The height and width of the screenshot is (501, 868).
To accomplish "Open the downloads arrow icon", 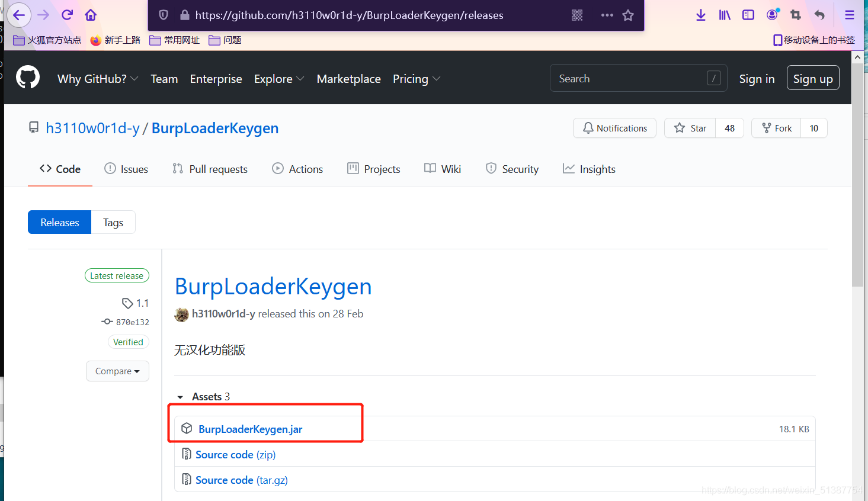I will (x=701, y=15).
